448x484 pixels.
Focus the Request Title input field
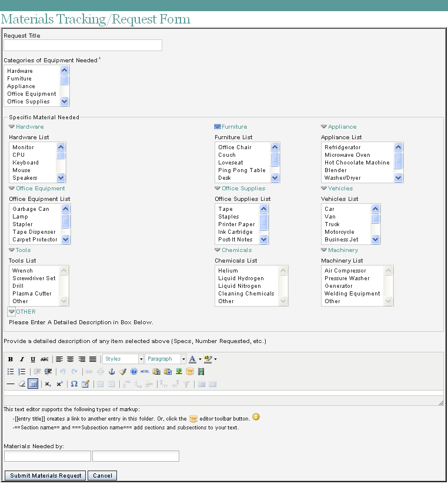(x=83, y=45)
